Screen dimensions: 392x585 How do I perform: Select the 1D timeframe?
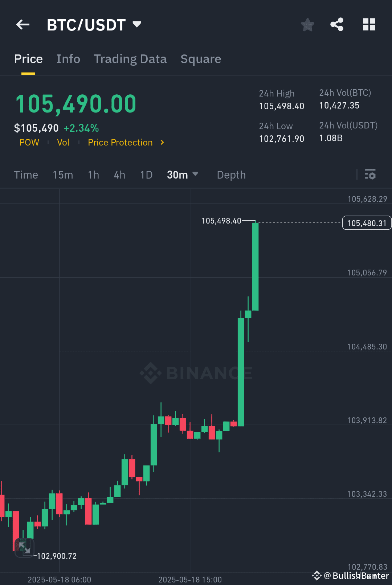coord(146,175)
